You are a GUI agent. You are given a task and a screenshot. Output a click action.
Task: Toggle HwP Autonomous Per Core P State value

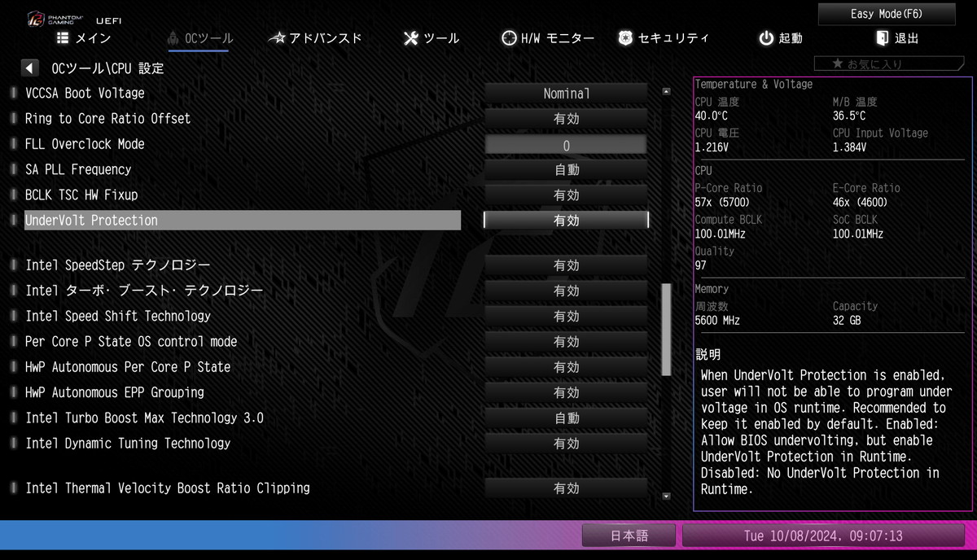567,367
